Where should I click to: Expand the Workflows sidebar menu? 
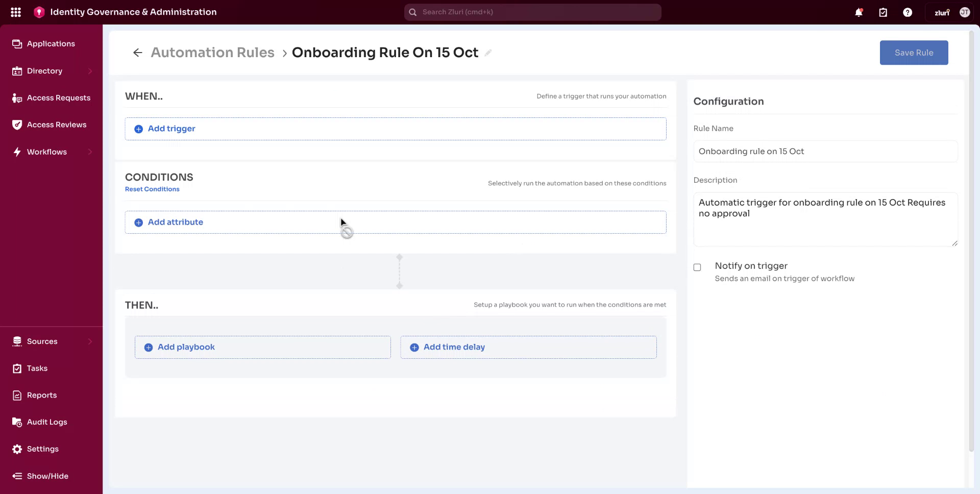(47, 152)
